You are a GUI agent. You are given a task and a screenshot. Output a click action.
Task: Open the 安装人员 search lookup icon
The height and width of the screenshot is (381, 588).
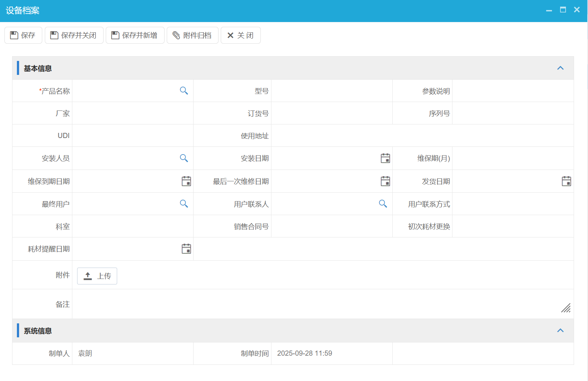tap(184, 158)
